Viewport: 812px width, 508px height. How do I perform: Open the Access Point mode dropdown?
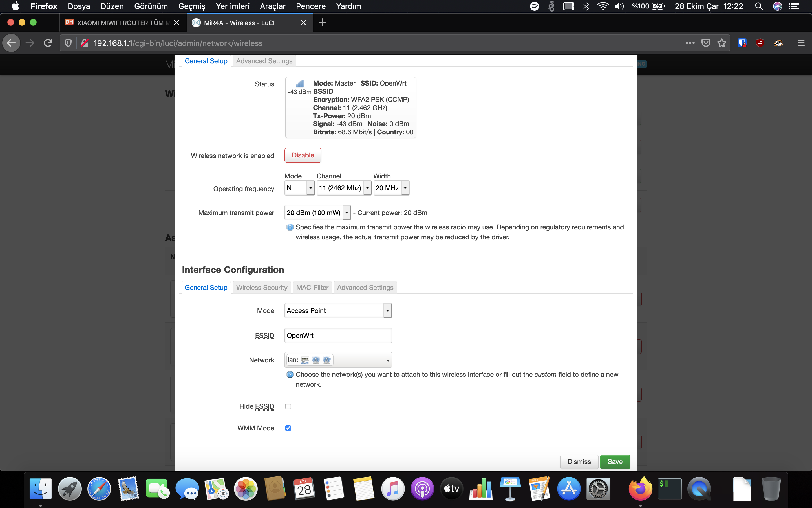tap(338, 311)
